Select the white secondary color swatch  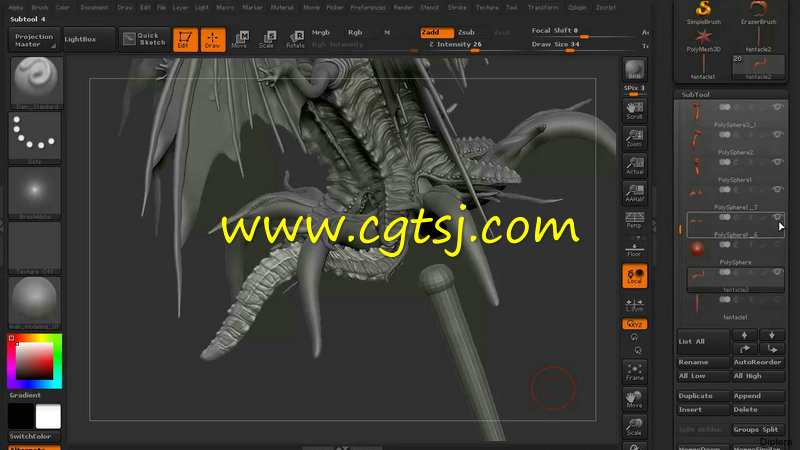pyautogui.click(x=48, y=416)
